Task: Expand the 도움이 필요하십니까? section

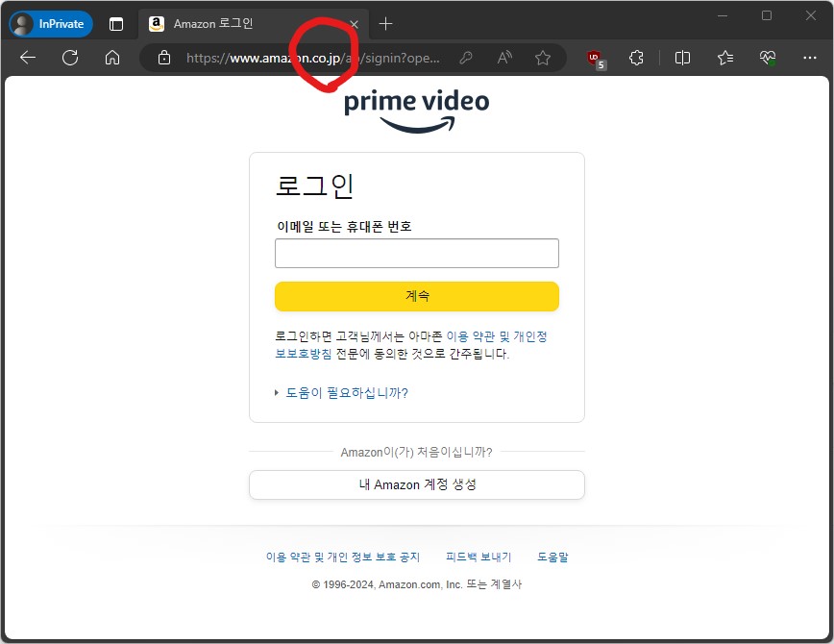Action: click(341, 393)
